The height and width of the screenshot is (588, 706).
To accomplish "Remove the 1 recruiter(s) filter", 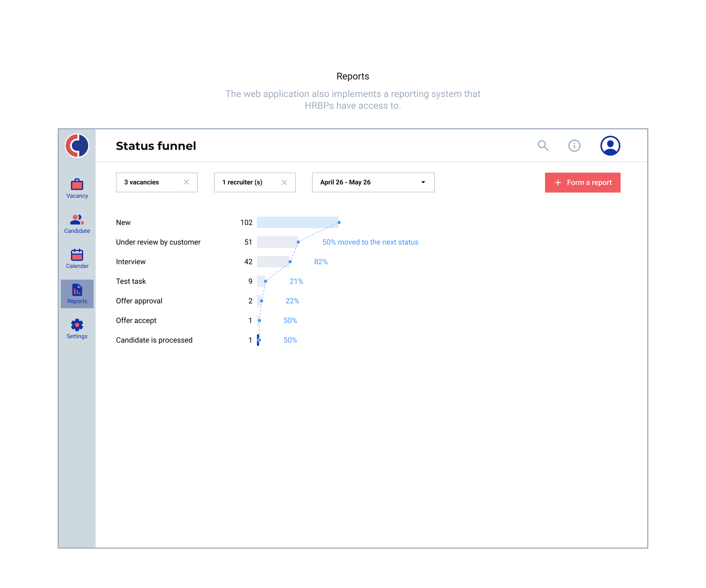I will coord(284,182).
